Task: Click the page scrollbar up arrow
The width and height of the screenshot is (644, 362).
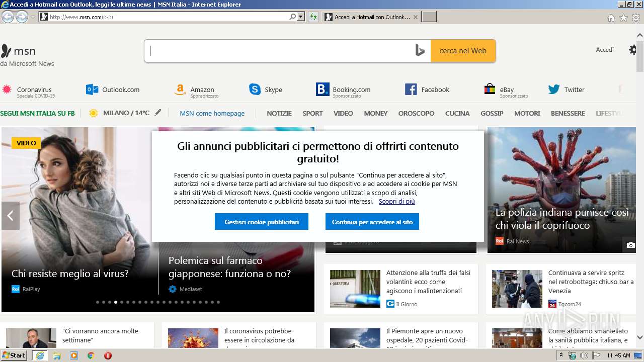Action: (639, 35)
